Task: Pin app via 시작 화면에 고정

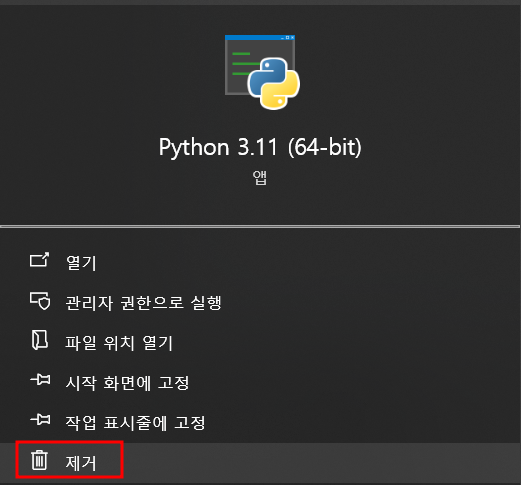Action: [x=260, y=382]
